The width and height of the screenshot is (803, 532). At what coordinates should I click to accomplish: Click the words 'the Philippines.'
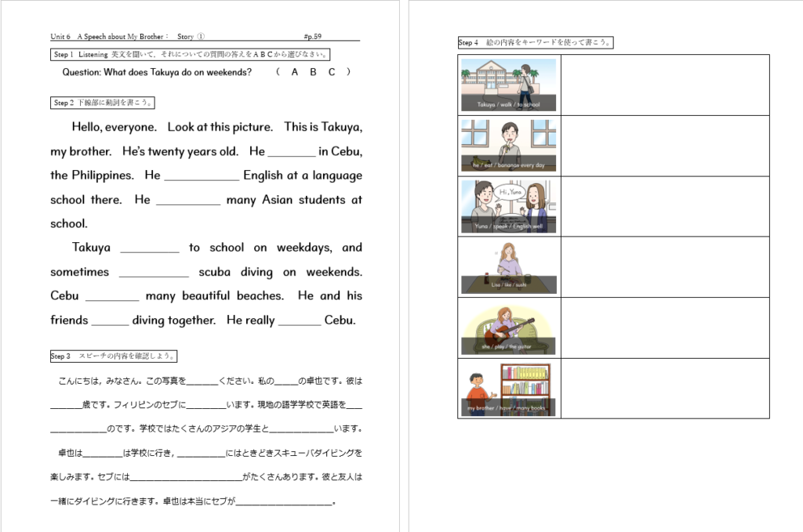pyautogui.click(x=93, y=176)
